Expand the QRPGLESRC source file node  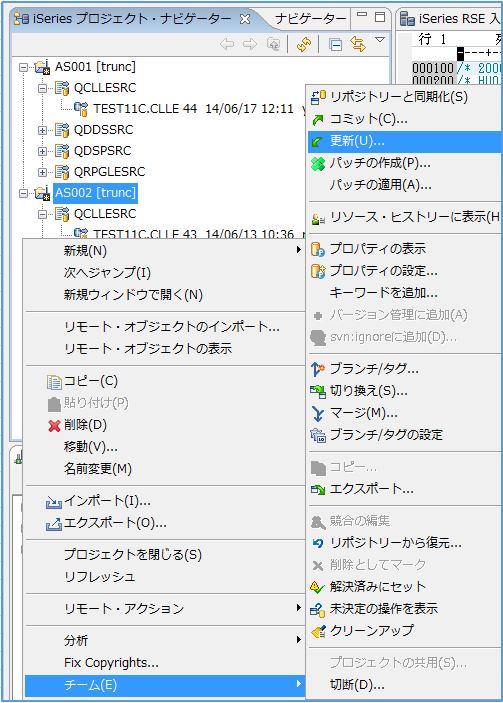pyautogui.click(x=43, y=172)
